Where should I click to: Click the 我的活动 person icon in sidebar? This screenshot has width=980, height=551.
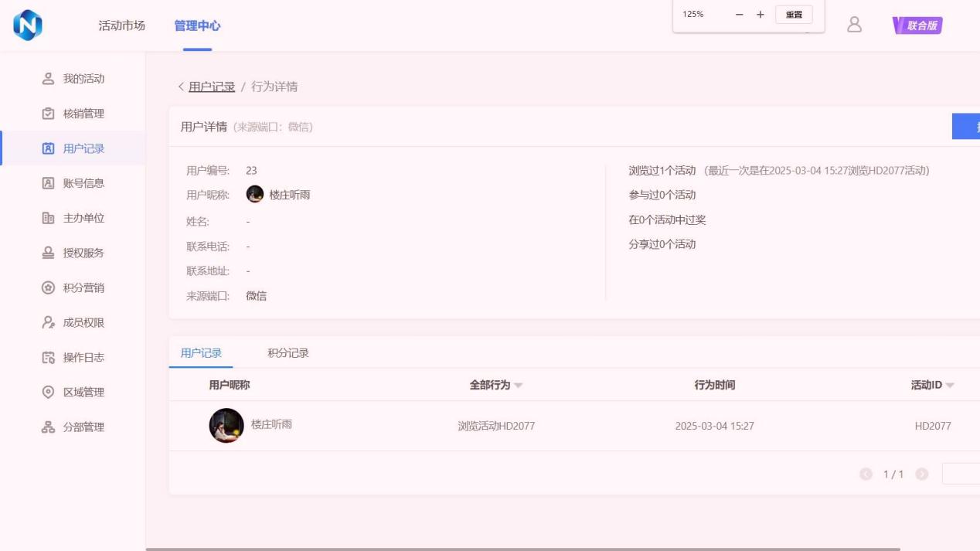click(48, 79)
